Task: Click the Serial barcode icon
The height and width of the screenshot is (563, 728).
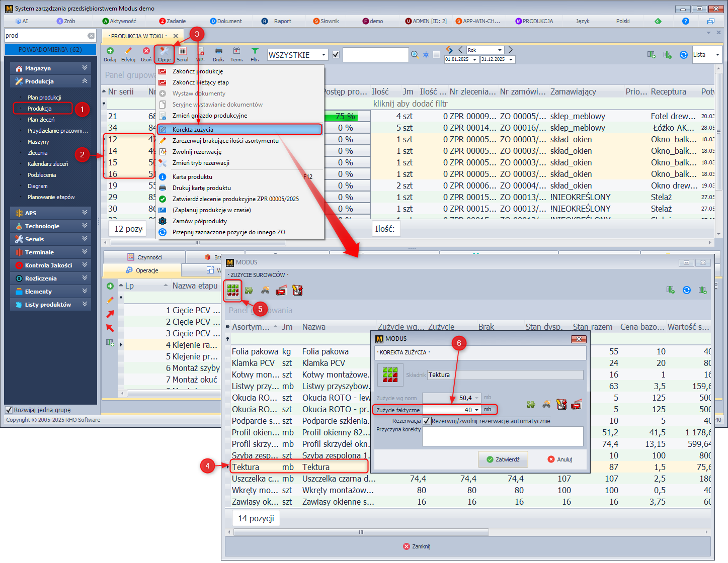Action: coord(182,51)
